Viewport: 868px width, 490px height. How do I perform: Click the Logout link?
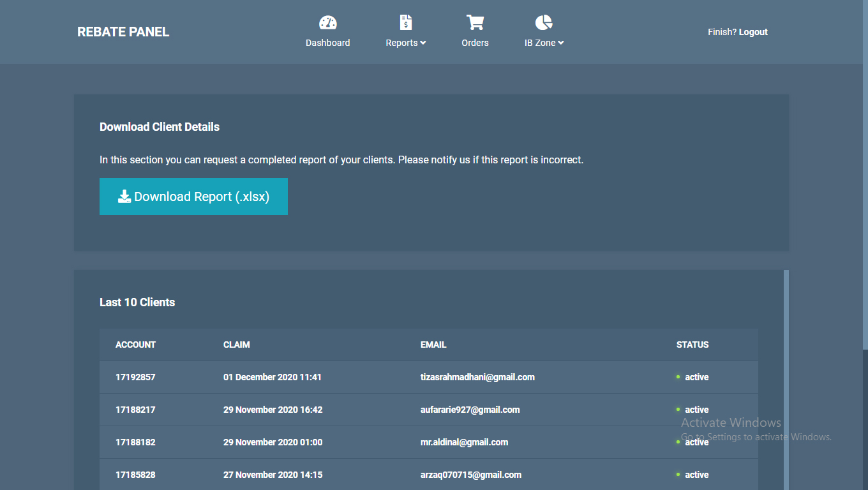click(753, 32)
